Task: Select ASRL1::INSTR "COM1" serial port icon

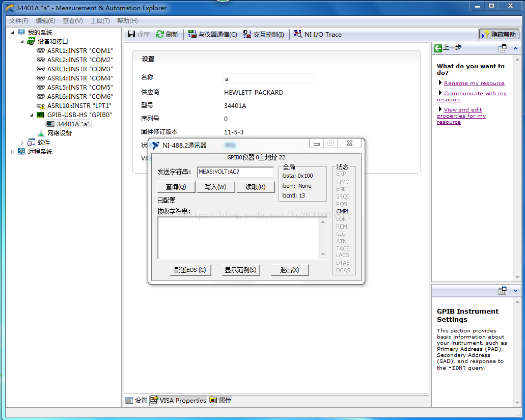Action: click(41, 50)
